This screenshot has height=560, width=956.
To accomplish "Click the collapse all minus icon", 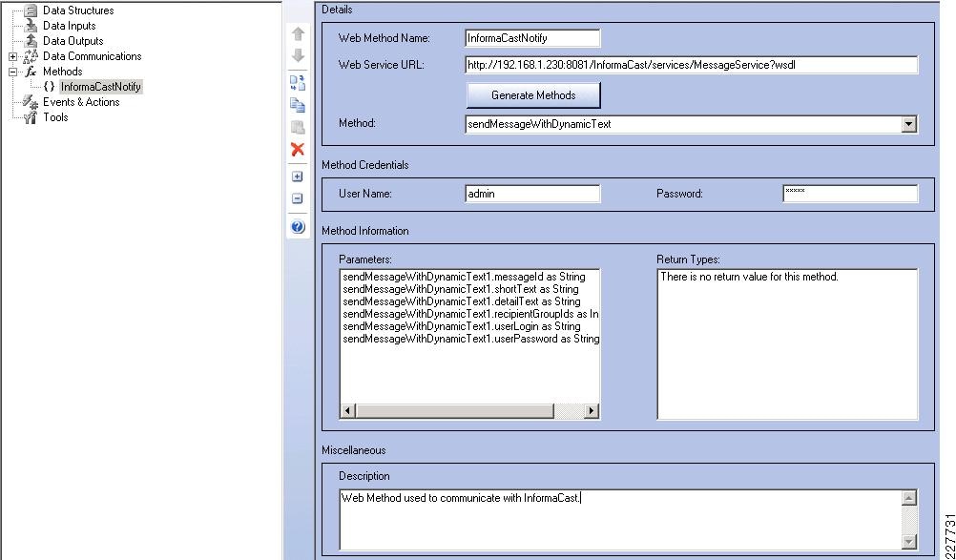I will [297, 198].
